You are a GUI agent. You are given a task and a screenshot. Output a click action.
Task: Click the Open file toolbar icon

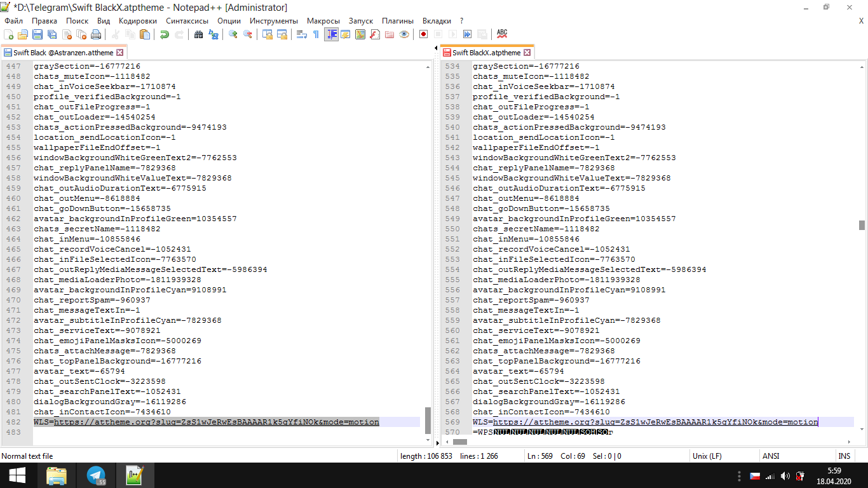tap(23, 34)
